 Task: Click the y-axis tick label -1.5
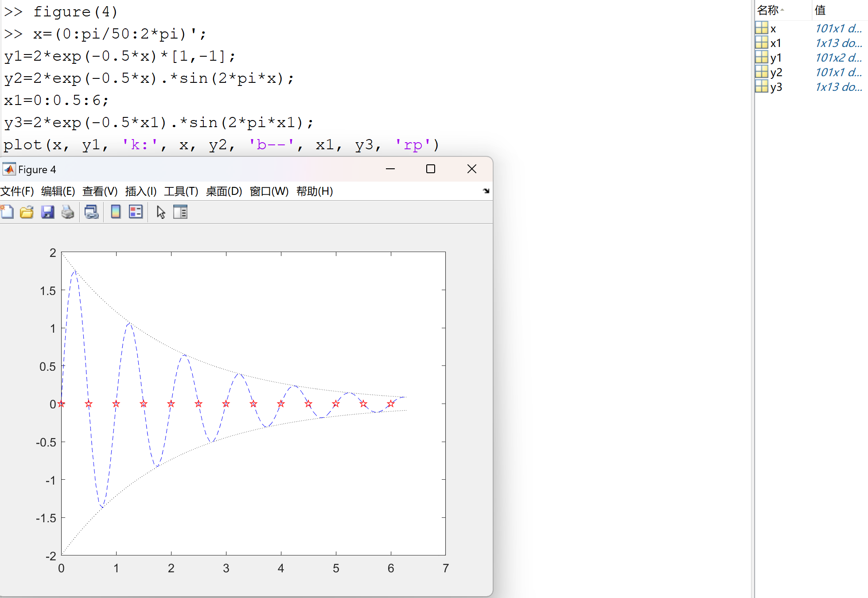coord(46,518)
